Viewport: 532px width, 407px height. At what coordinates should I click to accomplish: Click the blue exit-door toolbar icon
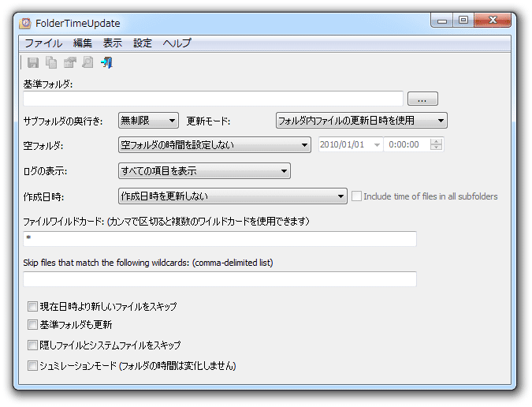pos(106,62)
